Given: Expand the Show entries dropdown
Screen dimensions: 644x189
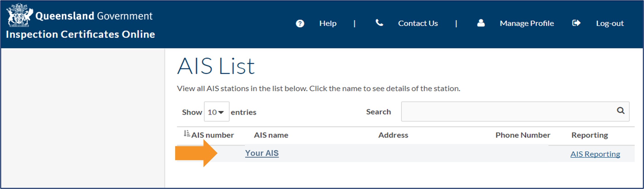Looking at the screenshot, I should [x=216, y=112].
